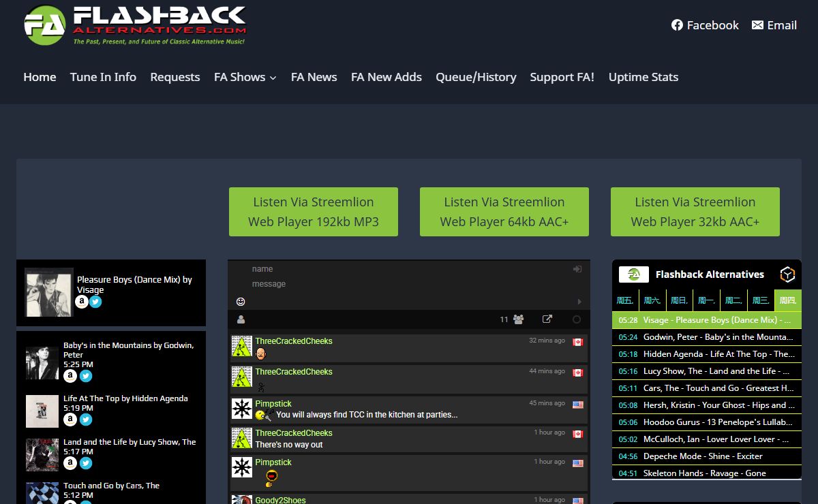The width and height of the screenshot is (818, 504).
Task: Select the 周三 day tab
Action: [761, 300]
